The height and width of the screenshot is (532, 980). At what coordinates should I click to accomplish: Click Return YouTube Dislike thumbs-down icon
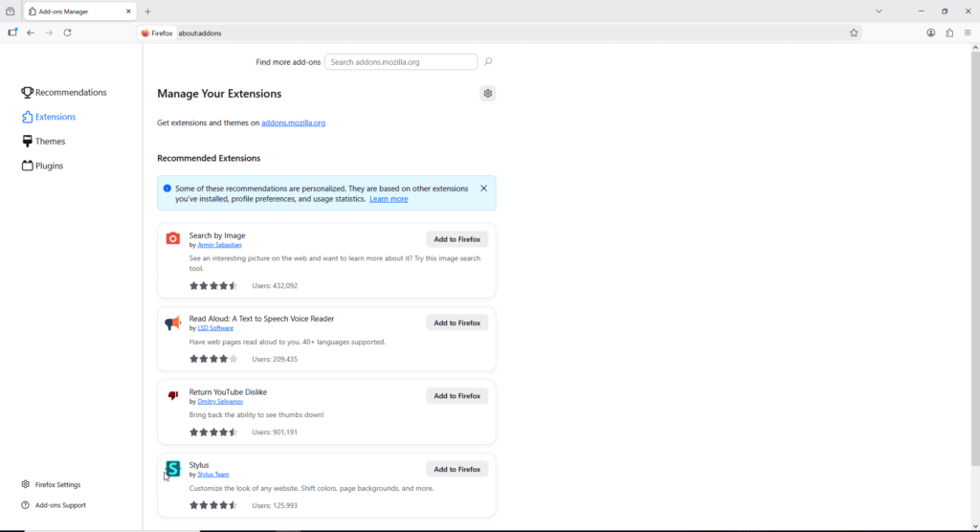(x=173, y=395)
